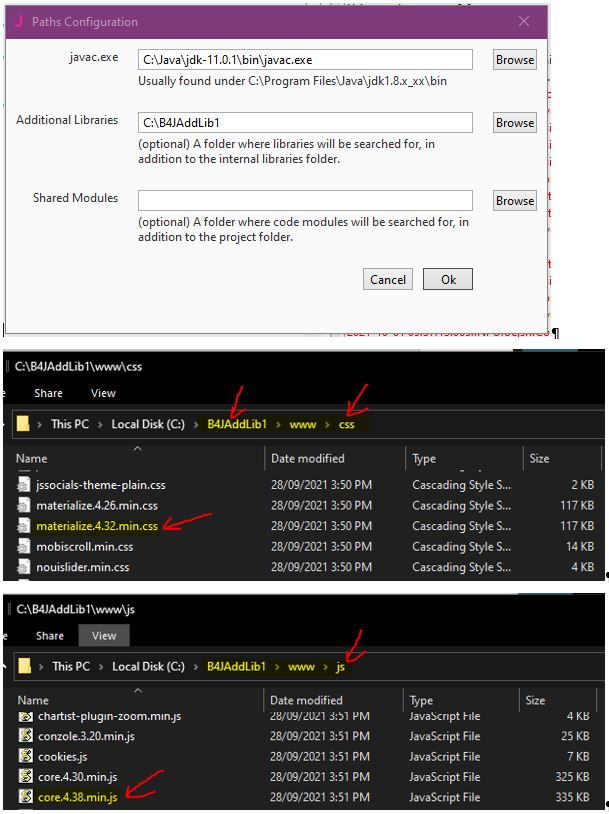Sort by Date modified in the js window
The height and width of the screenshot is (814, 609).
(x=306, y=700)
